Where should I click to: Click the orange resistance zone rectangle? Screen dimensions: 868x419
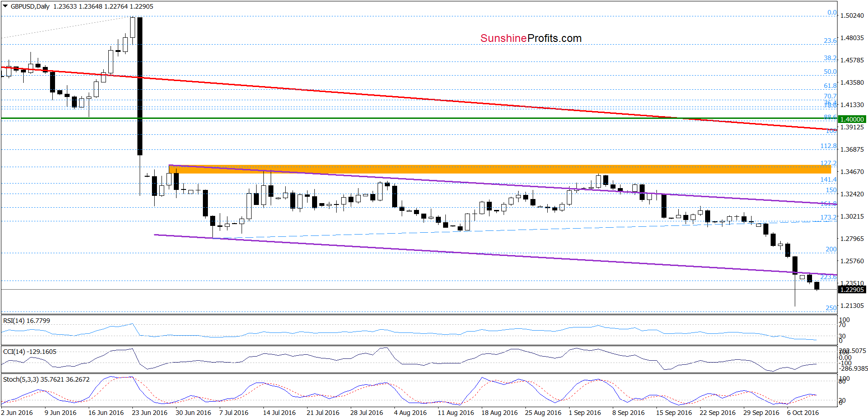500,169
